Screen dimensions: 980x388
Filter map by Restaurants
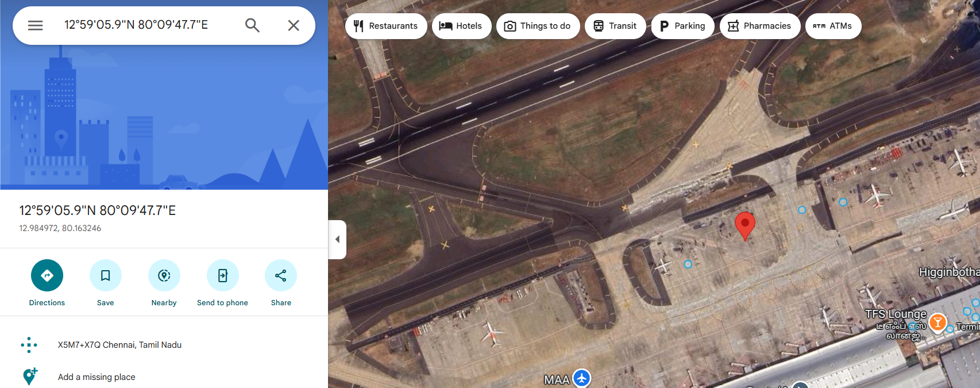pyautogui.click(x=386, y=26)
